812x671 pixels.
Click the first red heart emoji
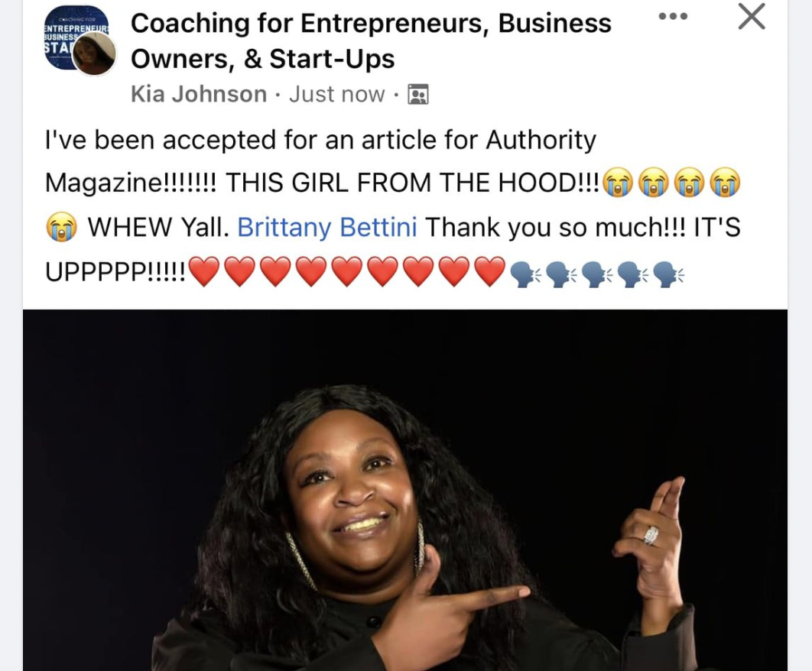(205, 271)
